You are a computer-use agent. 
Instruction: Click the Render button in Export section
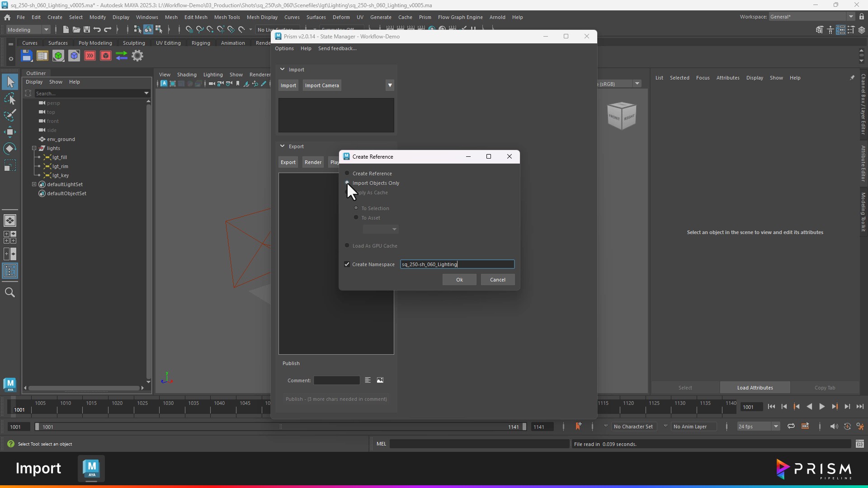[x=313, y=162]
